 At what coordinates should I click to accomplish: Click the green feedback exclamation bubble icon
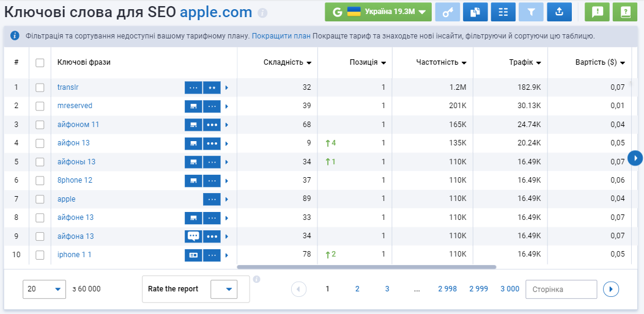(x=597, y=12)
